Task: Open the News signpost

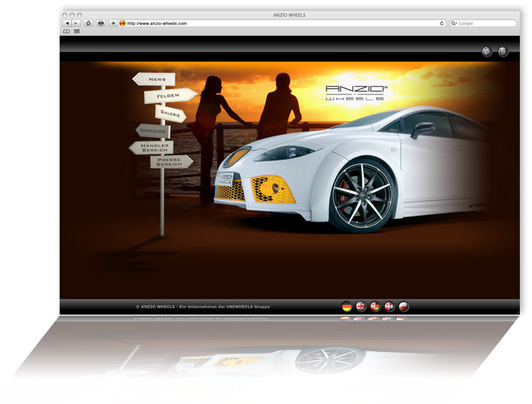Action: point(154,79)
